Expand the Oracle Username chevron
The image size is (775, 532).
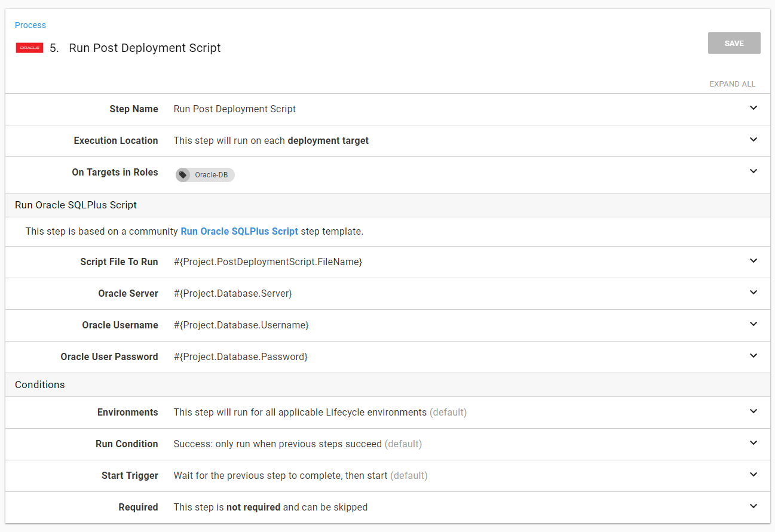753,324
